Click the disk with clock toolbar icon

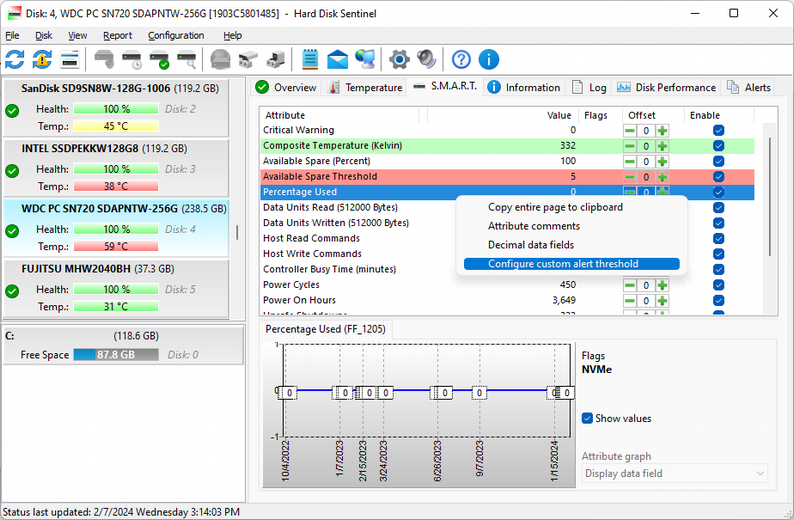(x=132, y=59)
